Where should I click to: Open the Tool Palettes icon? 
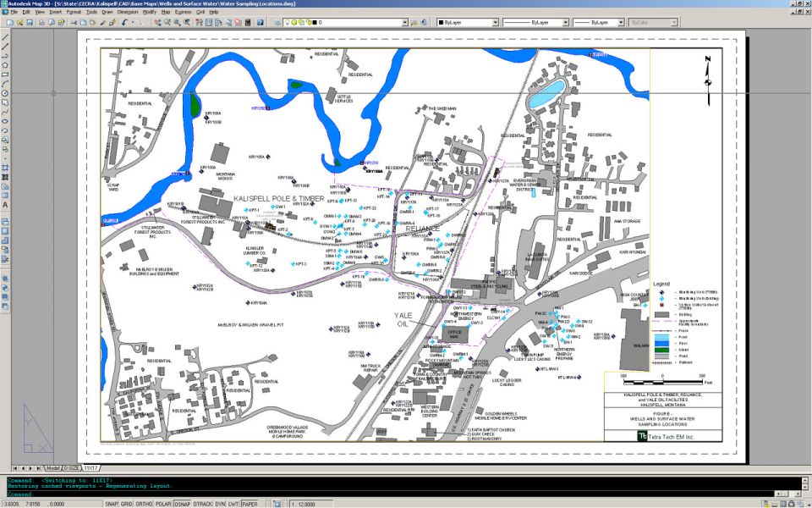(x=218, y=23)
